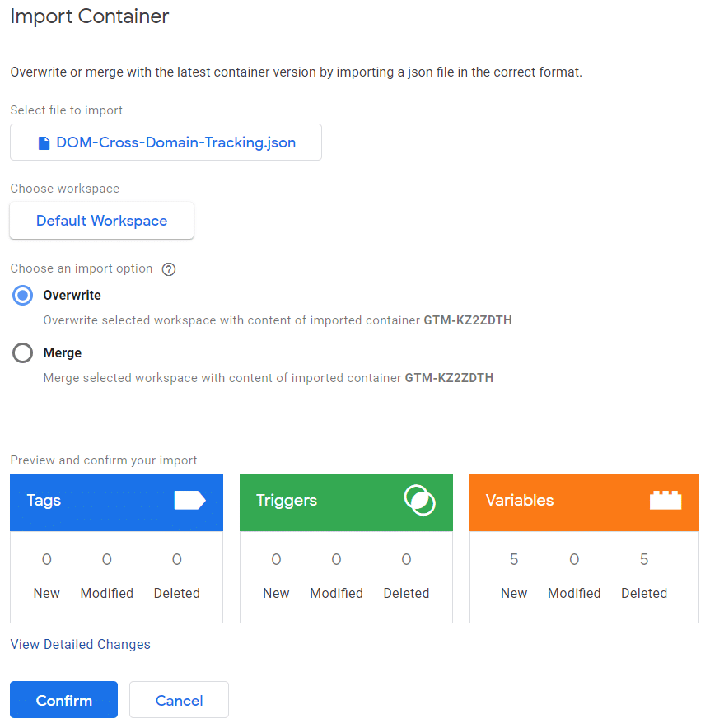Click the orange Variables card title
The height and width of the screenshot is (728, 710).
(x=519, y=501)
